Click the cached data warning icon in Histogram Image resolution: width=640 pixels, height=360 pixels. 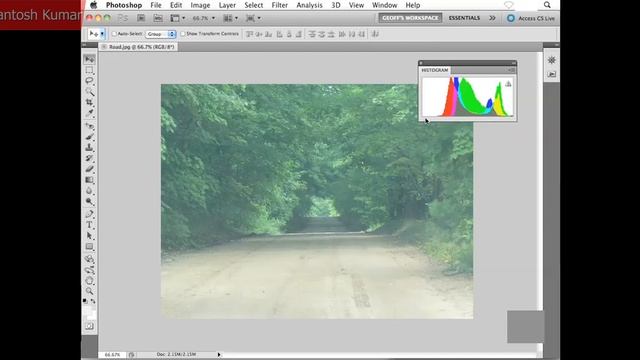(508, 84)
